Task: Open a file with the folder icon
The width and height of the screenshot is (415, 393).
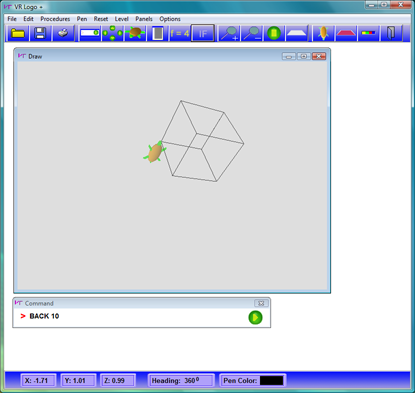Action: [x=18, y=33]
